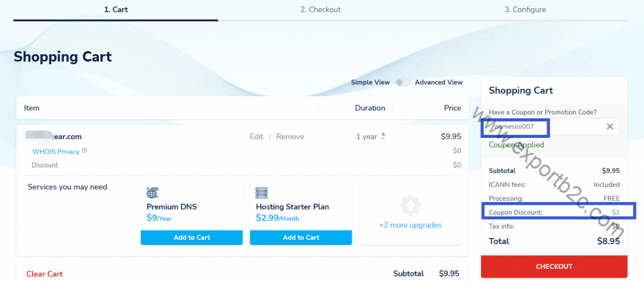
Task: Open the WHOIS Privacy link
Action: 55,151
